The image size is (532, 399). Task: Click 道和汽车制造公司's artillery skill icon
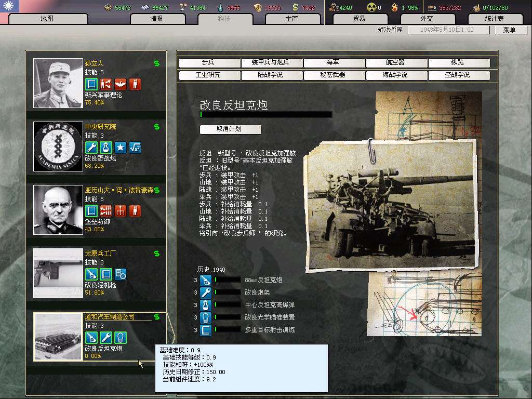(91, 338)
